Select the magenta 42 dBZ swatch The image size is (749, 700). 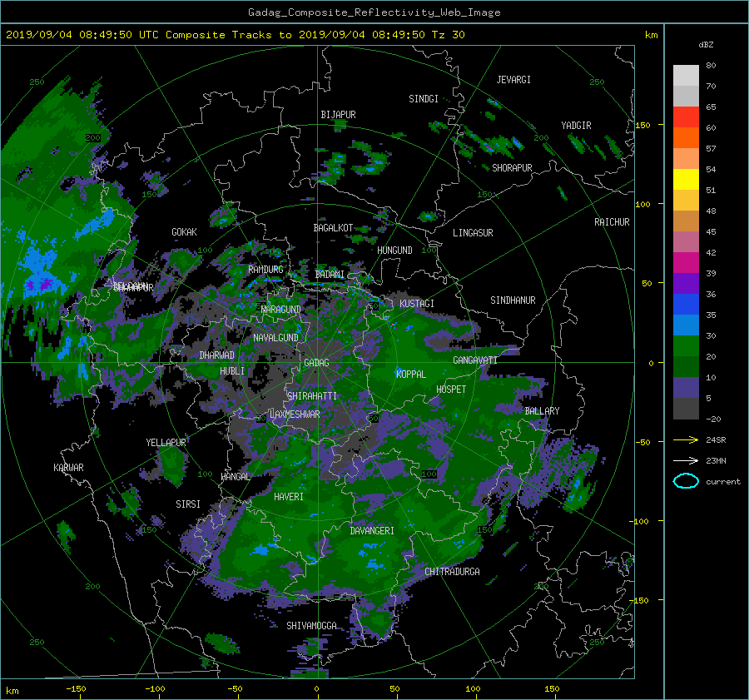coord(686,263)
